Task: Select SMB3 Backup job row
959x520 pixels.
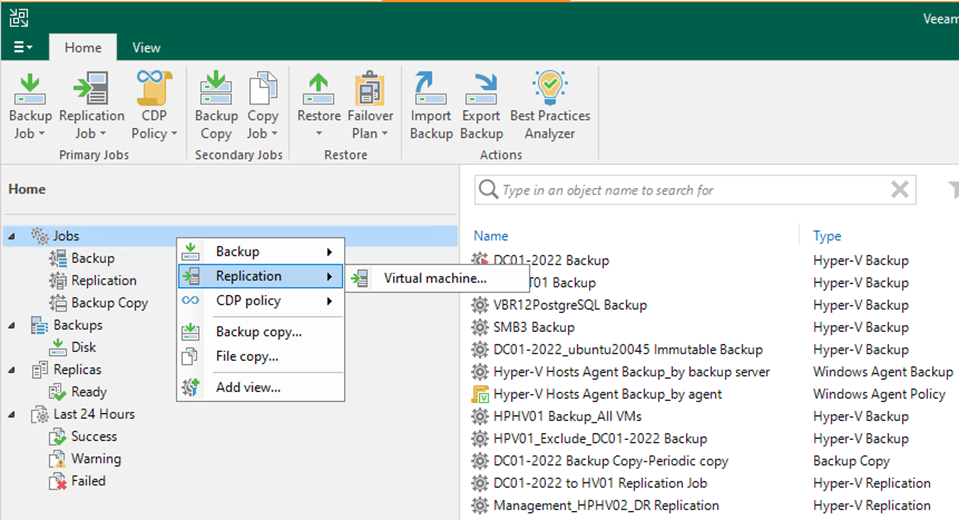Action: click(x=534, y=327)
